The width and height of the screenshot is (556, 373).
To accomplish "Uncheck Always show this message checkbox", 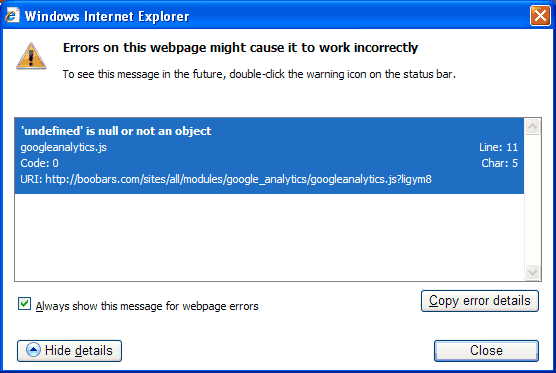I will [24, 304].
